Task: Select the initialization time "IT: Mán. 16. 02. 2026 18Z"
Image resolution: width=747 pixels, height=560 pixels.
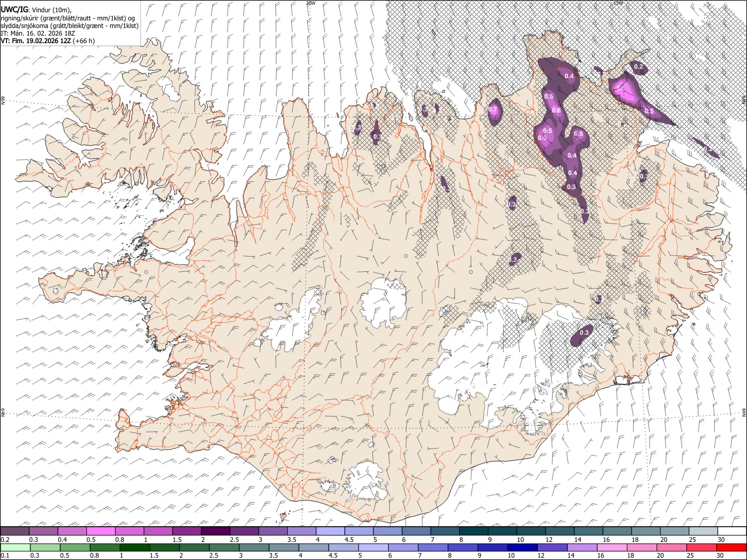Action: pyautogui.click(x=38, y=33)
